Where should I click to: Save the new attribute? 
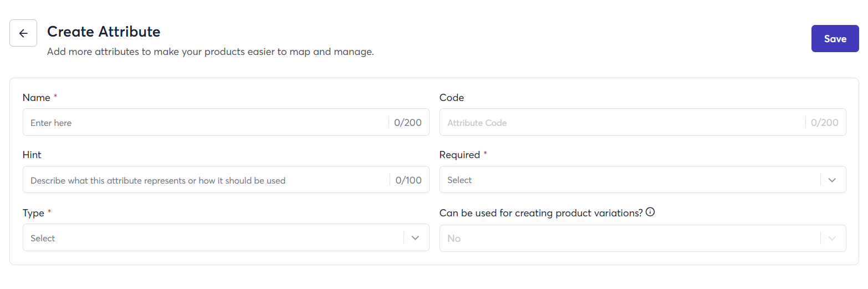pyautogui.click(x=835, y=39)
